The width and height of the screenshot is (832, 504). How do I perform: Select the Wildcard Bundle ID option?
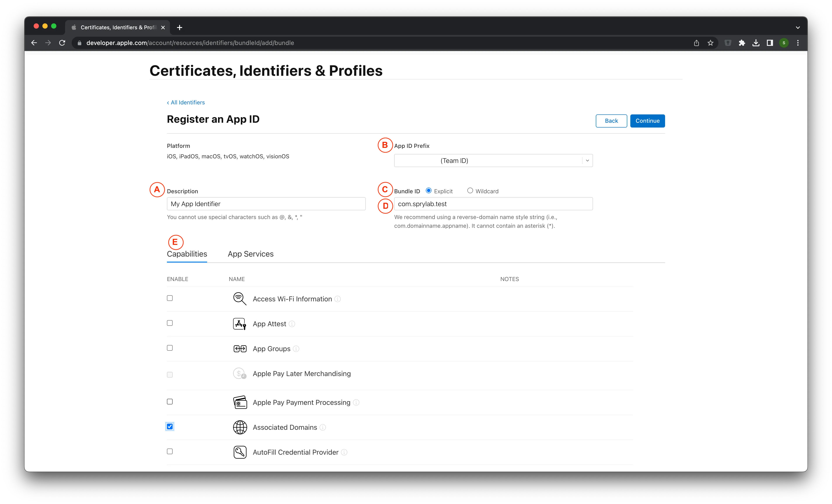pos(470,191)
